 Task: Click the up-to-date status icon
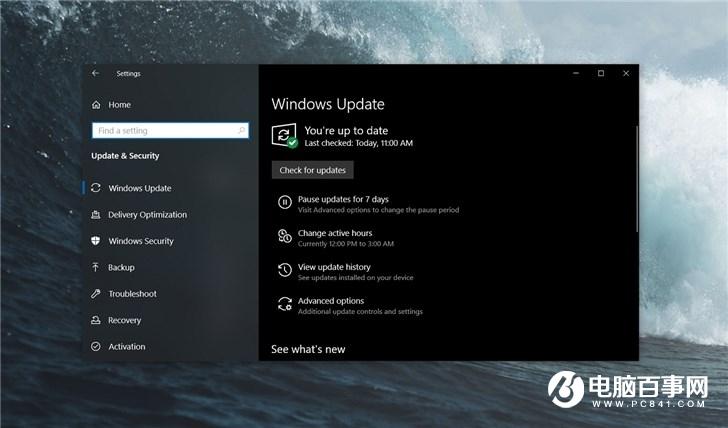(284, 136)
